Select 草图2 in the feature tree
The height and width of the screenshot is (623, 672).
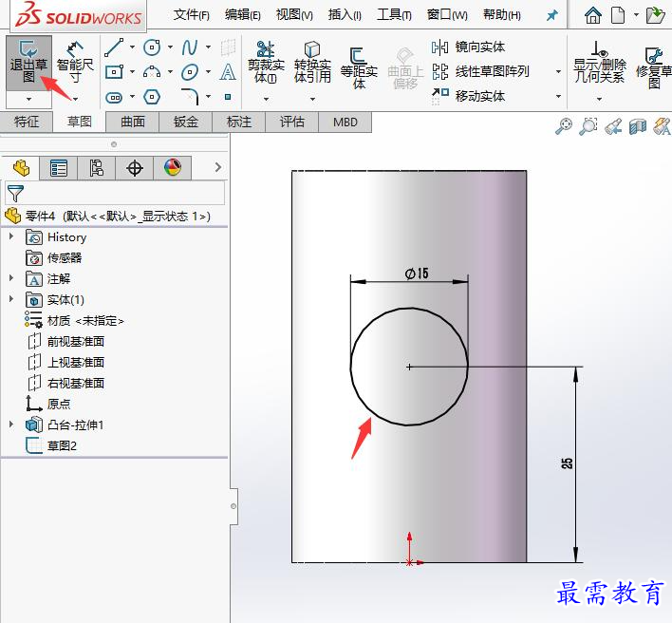tap(51, 445)
